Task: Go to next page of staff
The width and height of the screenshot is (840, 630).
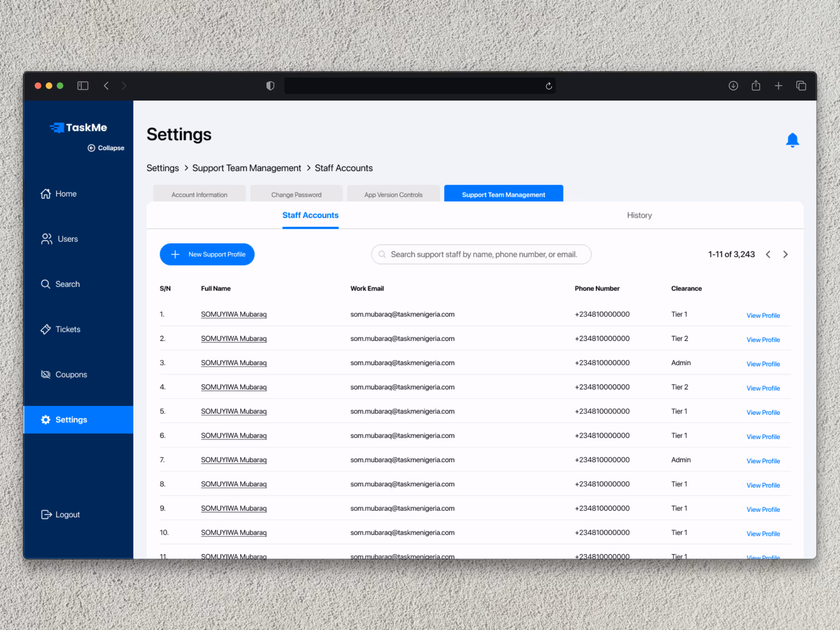Action: 785,254
